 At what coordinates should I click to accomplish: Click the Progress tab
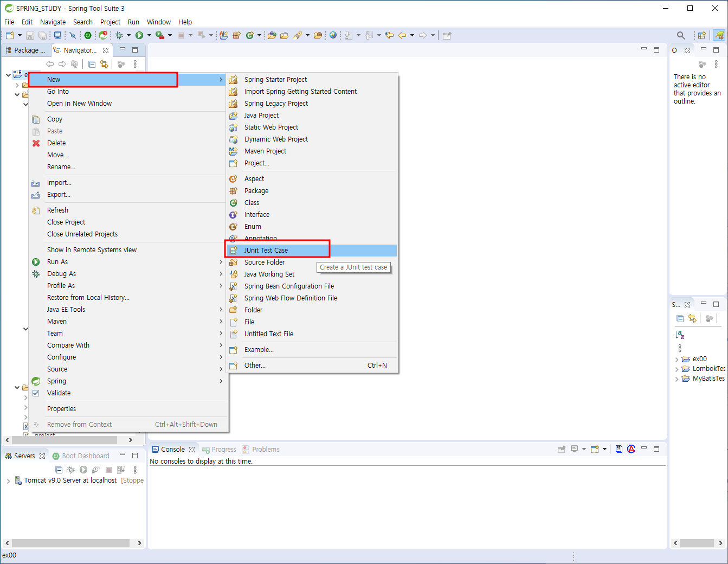pos(219,450)
